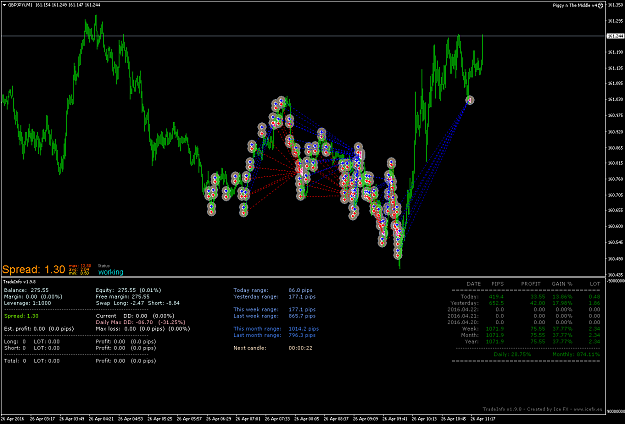Click the Week row label
The image size is (625, 424).
pyautogui.click(x=470, y=329)
